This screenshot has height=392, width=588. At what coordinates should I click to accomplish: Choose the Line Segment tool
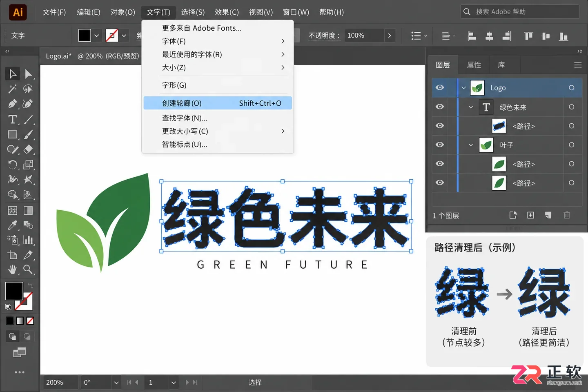pos(28,119)
